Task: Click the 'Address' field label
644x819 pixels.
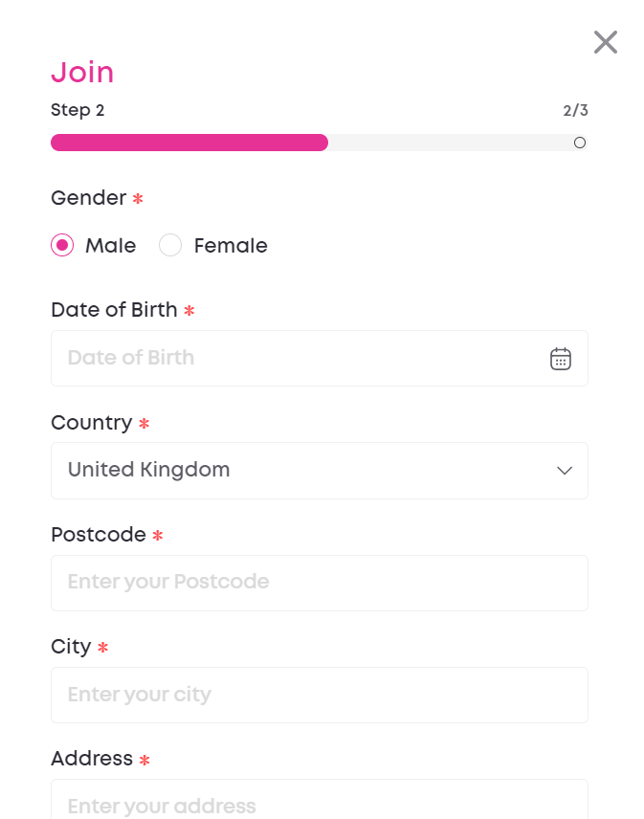Action: [x=92, y=759]
